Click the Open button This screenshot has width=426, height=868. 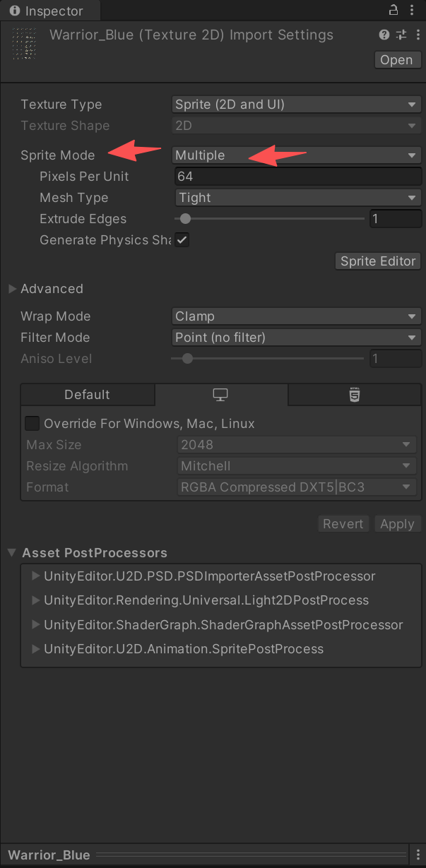(396, 60)
